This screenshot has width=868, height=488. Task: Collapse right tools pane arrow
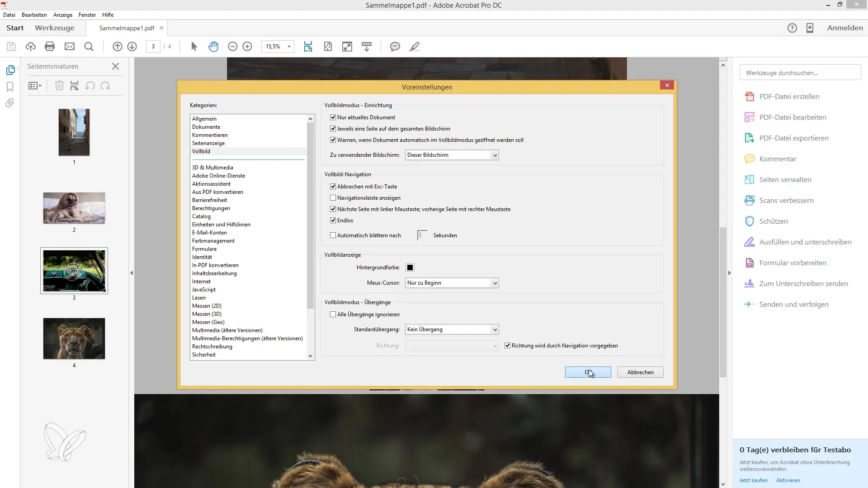point(729,273)
